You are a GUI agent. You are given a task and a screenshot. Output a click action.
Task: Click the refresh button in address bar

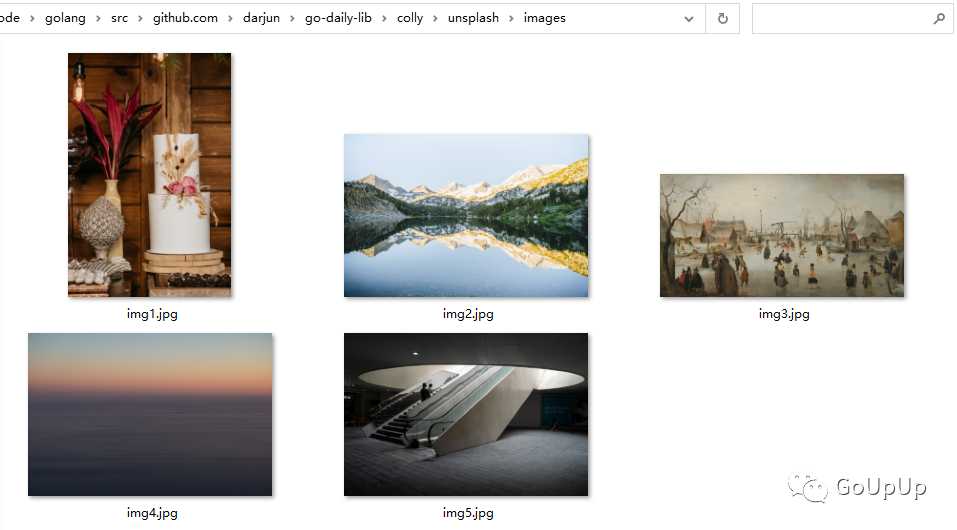point(722,18)
